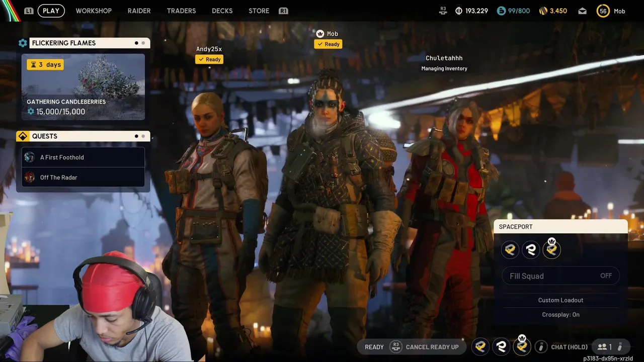Image resolution: width=644 pixels, height=362 pixels.
Task: Open the QUESTS header
Action: 90,136
